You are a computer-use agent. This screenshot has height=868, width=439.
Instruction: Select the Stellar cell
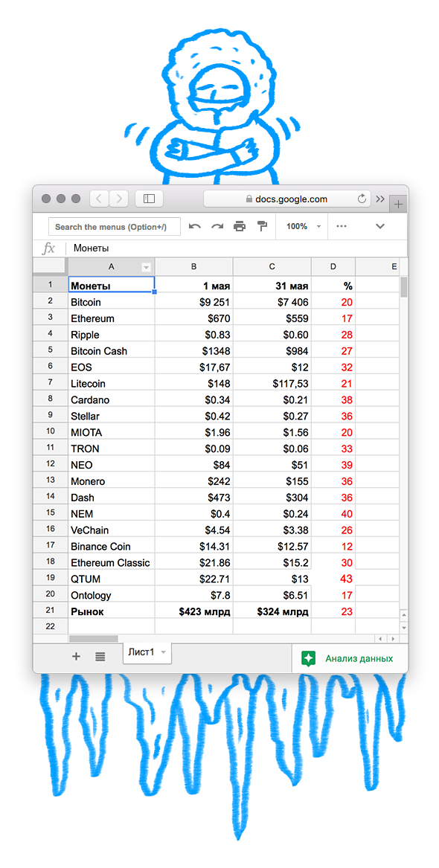(112, 416)
